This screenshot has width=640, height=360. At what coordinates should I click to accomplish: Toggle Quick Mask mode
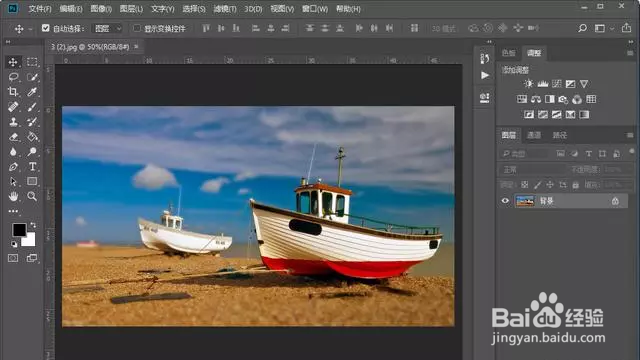click(13, 258)
